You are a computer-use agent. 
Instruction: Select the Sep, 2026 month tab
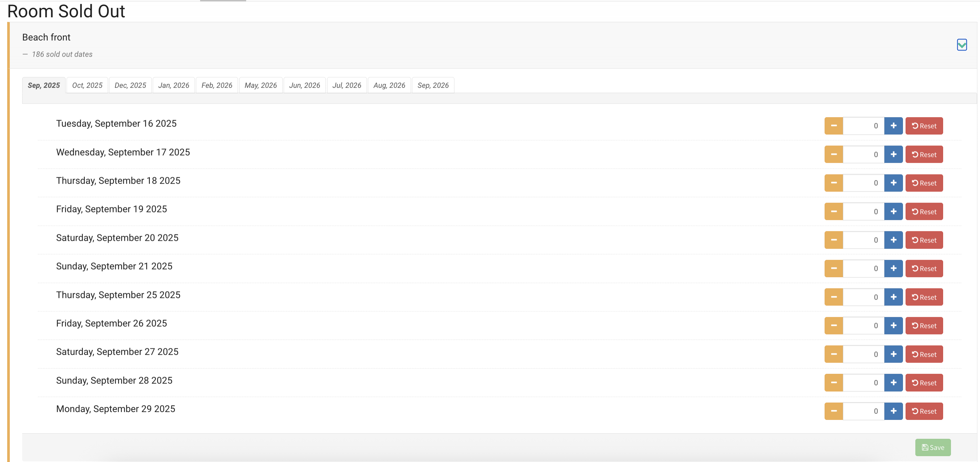coord(433,85)
